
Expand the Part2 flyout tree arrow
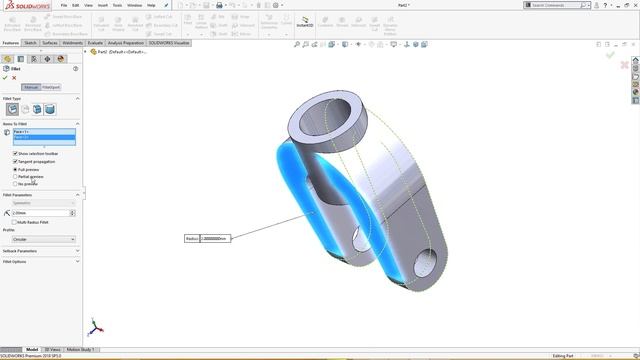click(x=85, y=52)
